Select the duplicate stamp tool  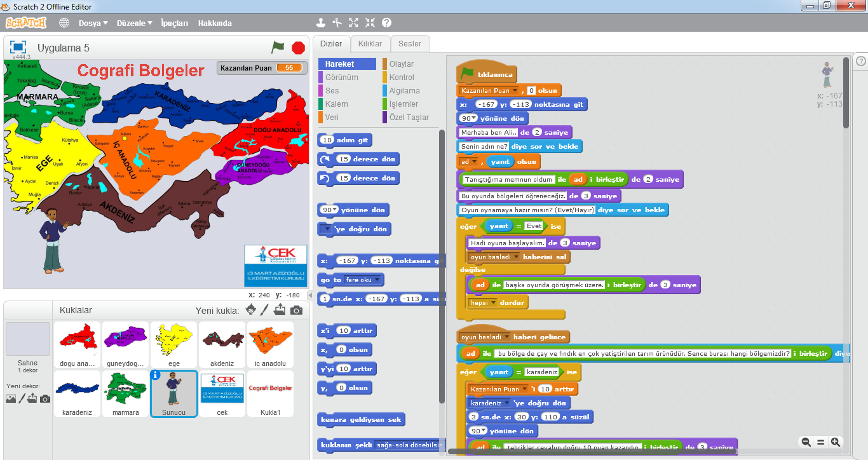321,23
